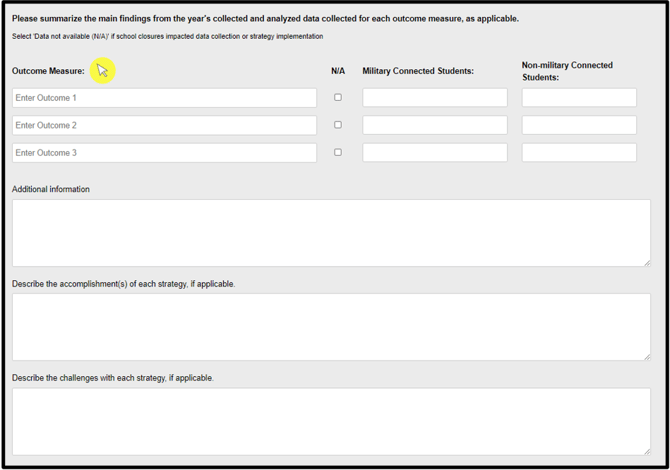Select the Enter Outcome 3 input
Viewport: 670px width, 470px height.
coord(164,153)
